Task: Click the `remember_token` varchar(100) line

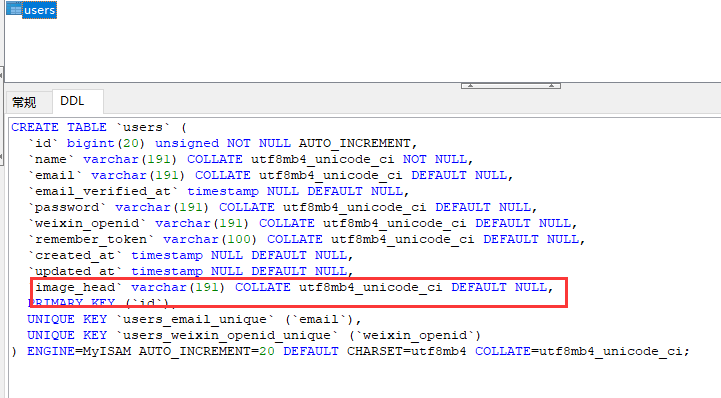Action: coord(307,239)
